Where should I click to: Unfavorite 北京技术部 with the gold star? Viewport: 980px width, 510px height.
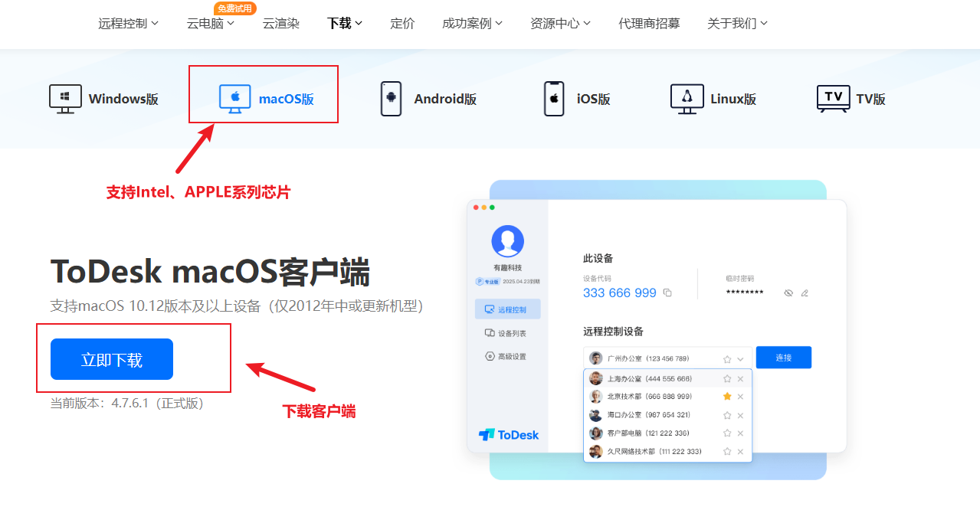[727, 397]
